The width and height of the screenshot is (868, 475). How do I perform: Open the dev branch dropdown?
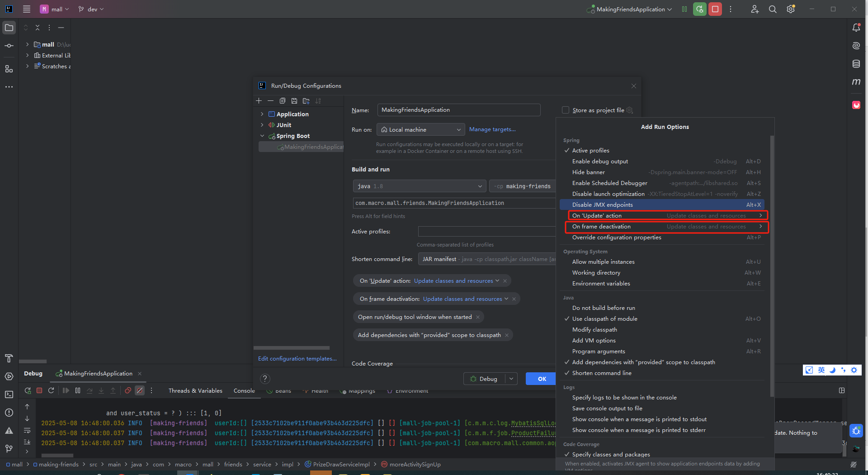tap(91, 9)
